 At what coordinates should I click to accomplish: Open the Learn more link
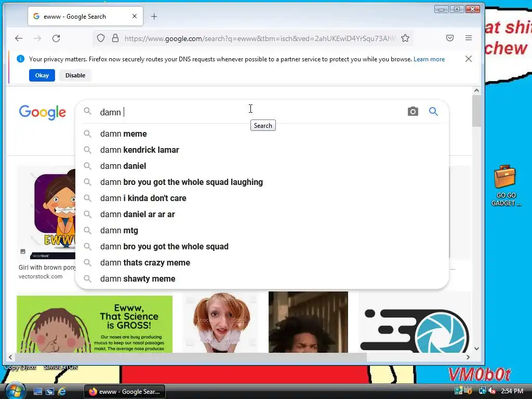(x=429, y=59)
